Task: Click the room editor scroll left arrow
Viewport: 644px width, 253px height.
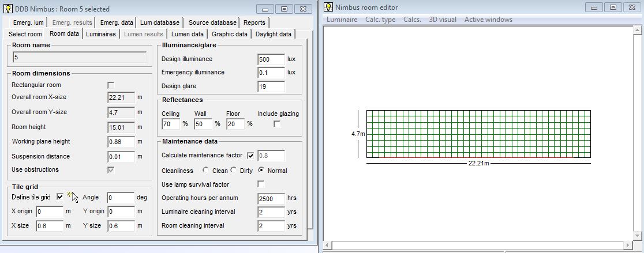Action: point(327,245)
